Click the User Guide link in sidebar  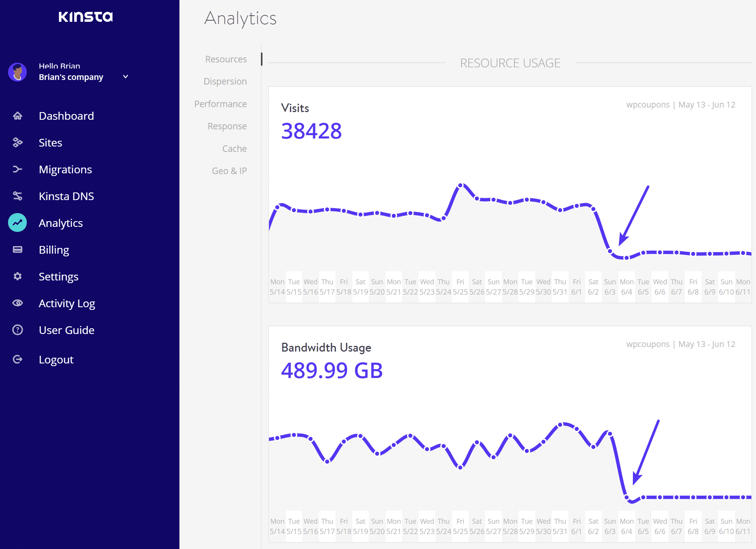pyautogui.click(x=66, y=330)
